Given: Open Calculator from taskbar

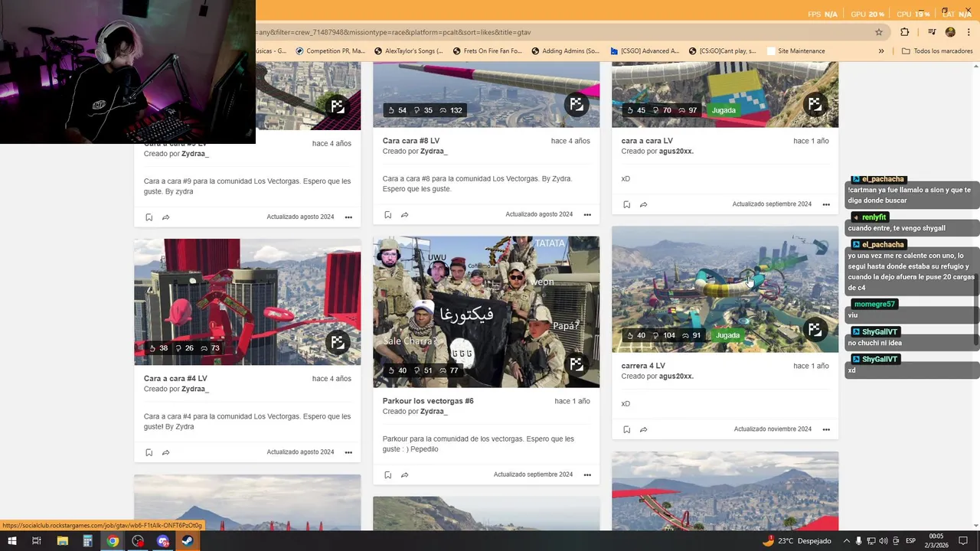Looking at the screenshot, I should [87, 541].
